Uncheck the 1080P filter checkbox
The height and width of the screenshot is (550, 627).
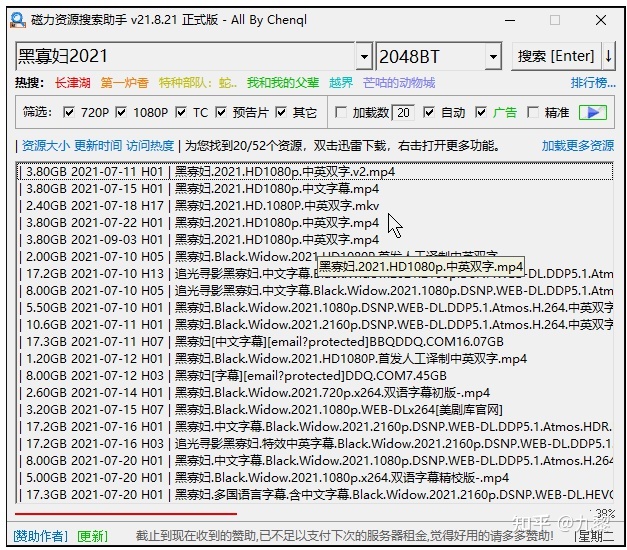[x=125, y=112]
